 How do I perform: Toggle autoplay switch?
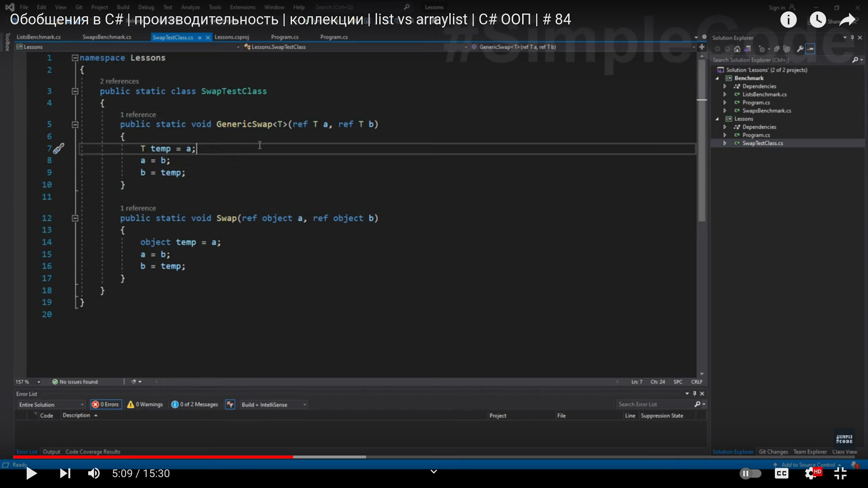coord(750,473)
